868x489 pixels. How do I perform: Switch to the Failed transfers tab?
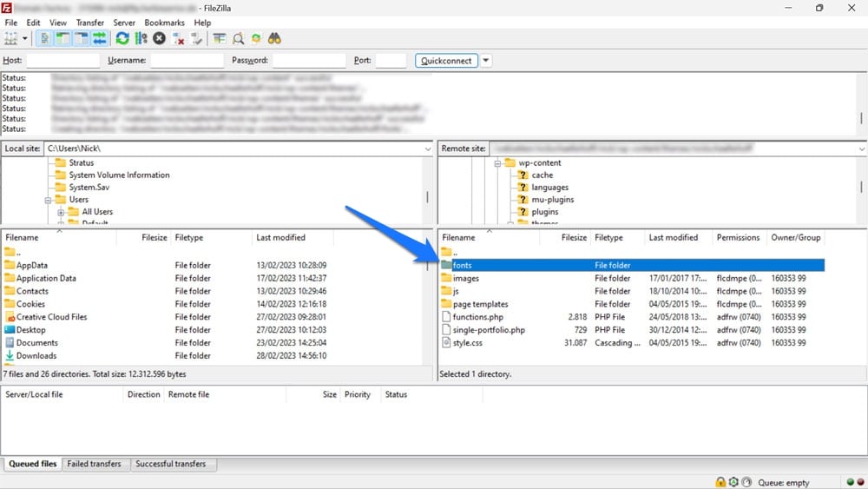(x=94, y=464)
